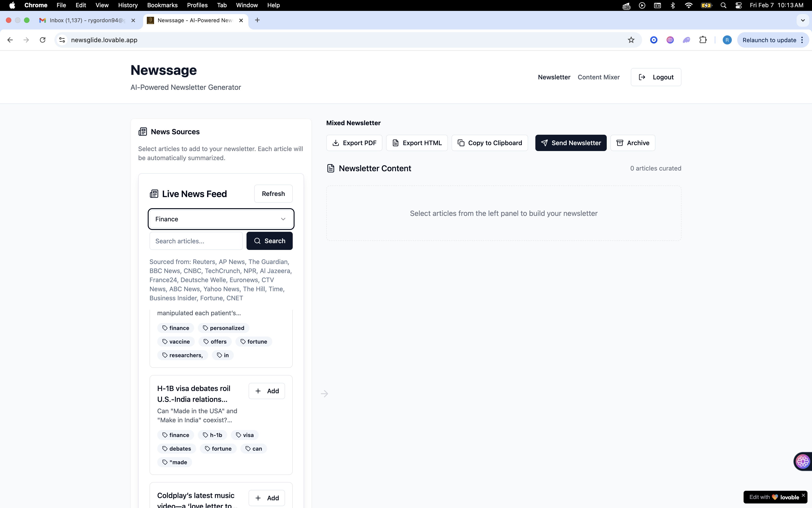Image resolution: width=812 pixels, height=508 pixels.
Task: Click the researchers, tag
Action: click(183, 355)
